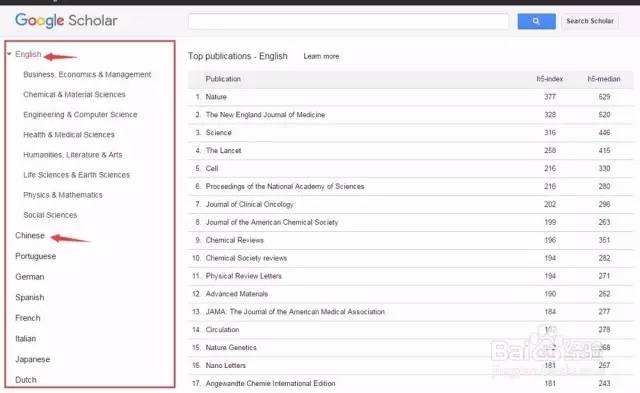Switch to German publications
This screenshot has height=393, width=640.
click(x=29, y=277)
